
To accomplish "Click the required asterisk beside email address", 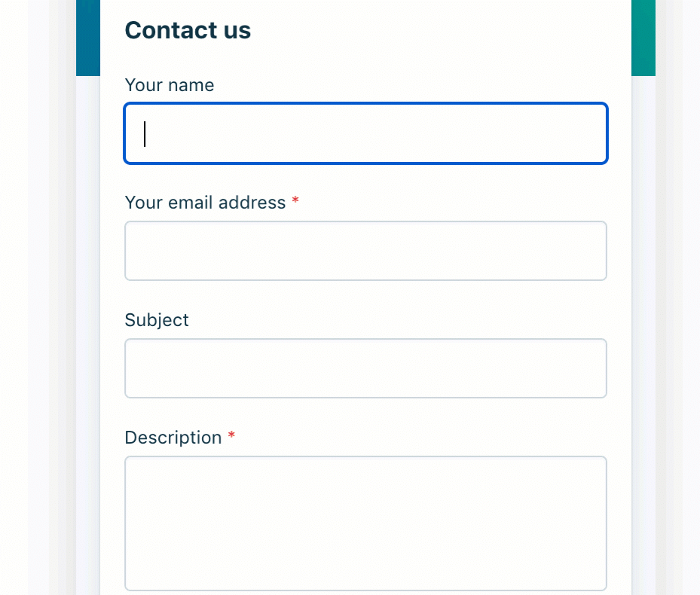I will [295, 201].
